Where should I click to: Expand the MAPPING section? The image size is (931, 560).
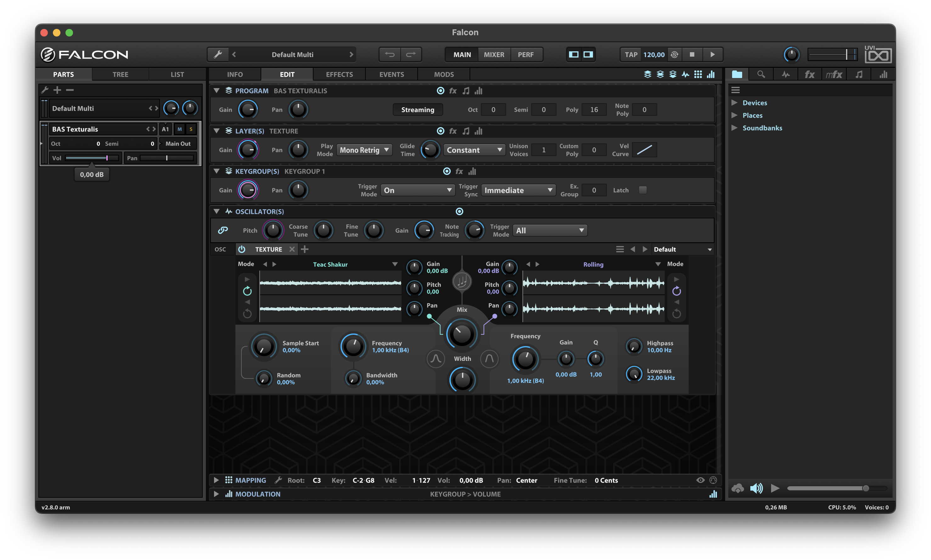pyautogui.click(x=216, y=480)
